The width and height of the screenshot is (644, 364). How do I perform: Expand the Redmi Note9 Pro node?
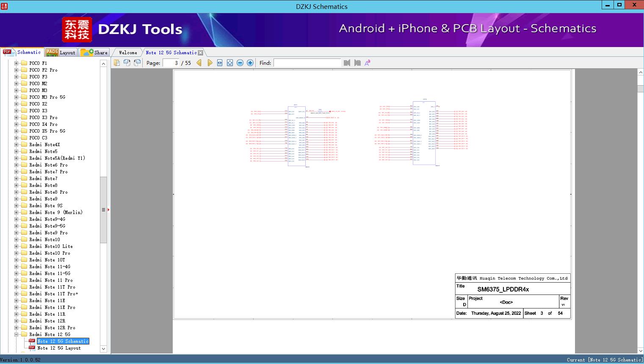17,233
